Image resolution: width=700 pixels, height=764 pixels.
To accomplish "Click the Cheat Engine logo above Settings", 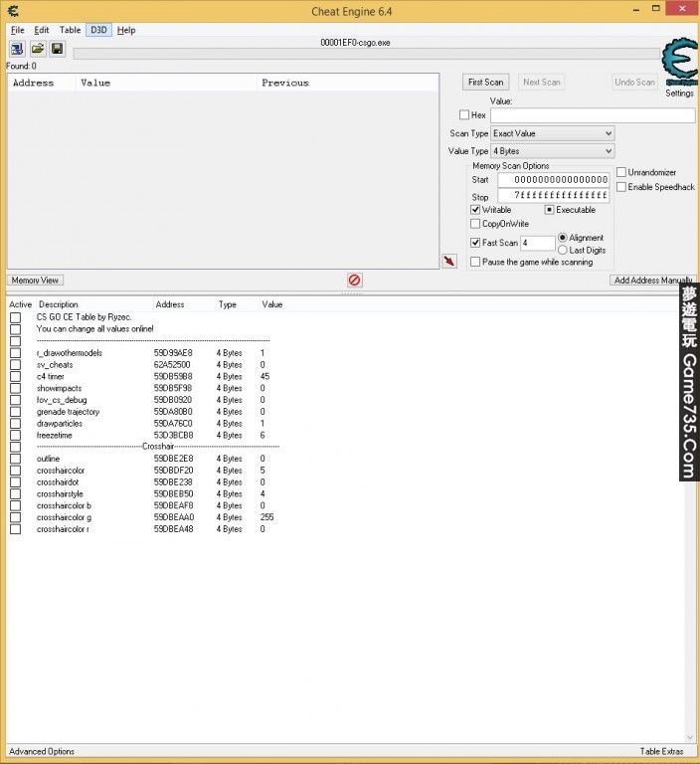I will [679, 62].
